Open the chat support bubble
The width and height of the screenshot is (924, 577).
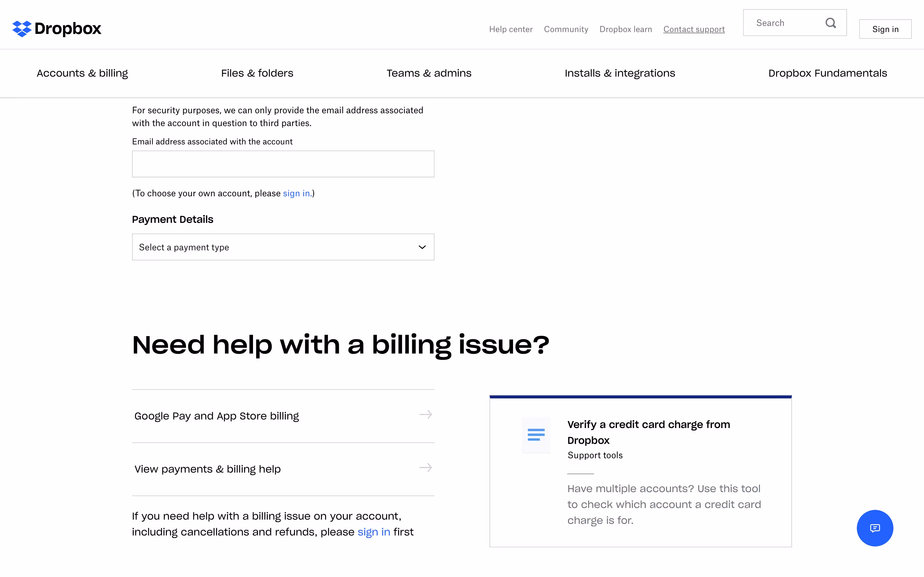point(875,528)
